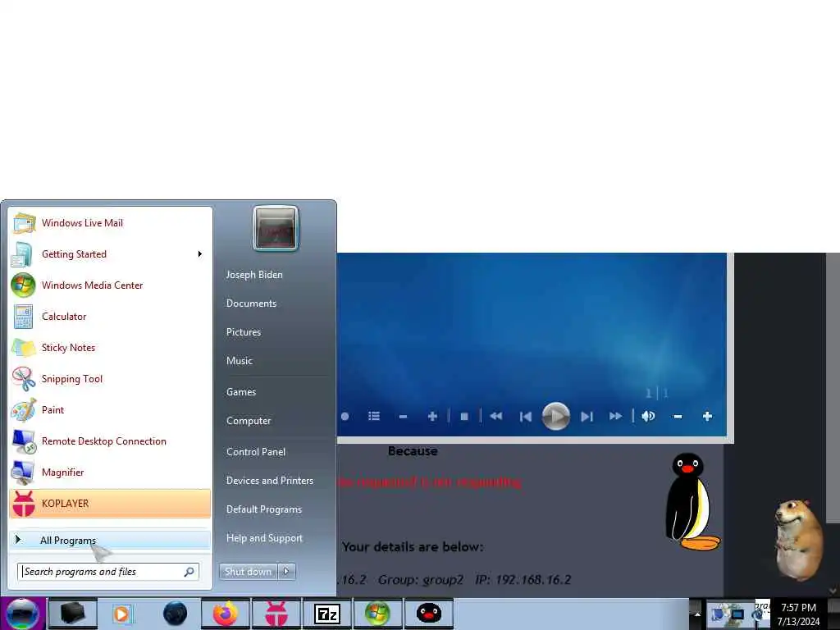Viewport: 840px width, 630px height.
Task: Click the media player Play button
Action: click(x=555, y=416)
